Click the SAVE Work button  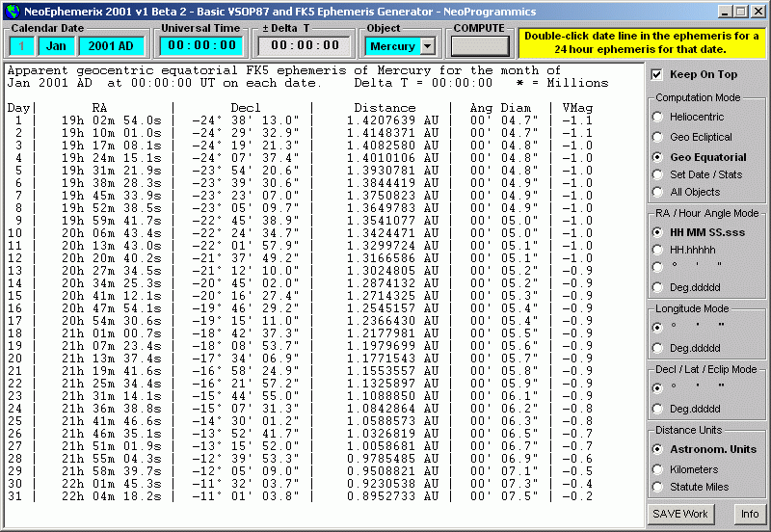680,514
